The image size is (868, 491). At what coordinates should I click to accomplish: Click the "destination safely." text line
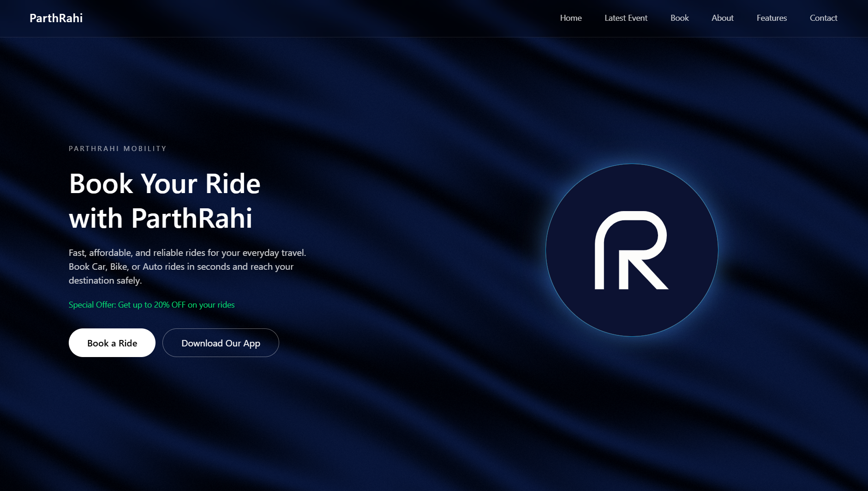[105, 280]
